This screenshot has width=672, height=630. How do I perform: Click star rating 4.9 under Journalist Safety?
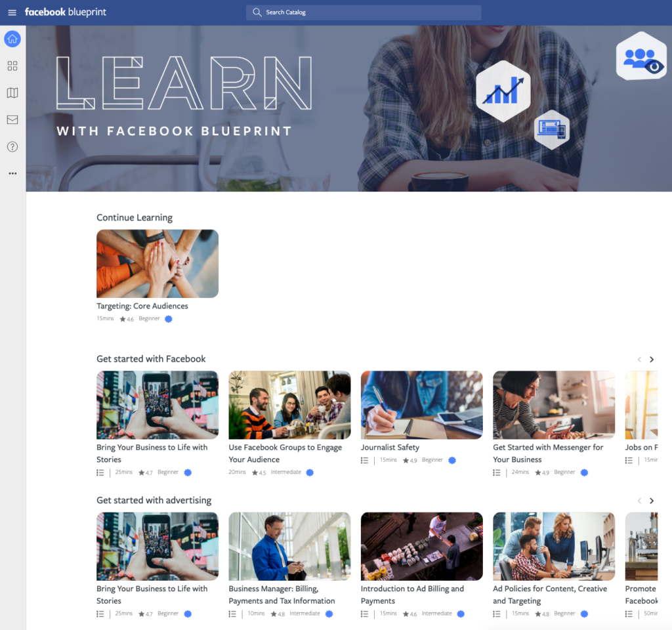(409, 460)
